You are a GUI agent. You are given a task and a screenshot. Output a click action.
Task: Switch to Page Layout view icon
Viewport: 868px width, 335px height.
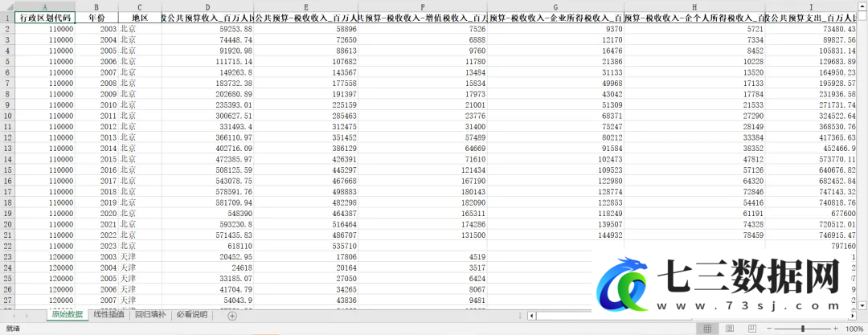coord(730,329)
